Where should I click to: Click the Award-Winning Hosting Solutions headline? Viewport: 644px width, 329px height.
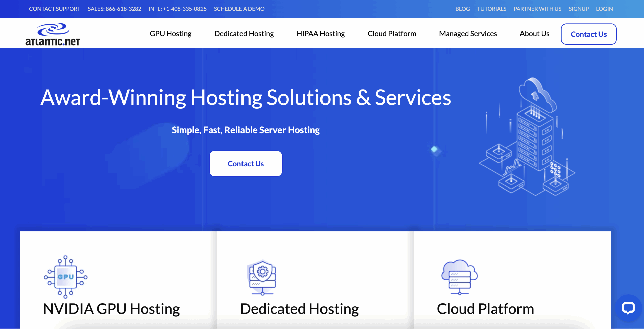246,98
